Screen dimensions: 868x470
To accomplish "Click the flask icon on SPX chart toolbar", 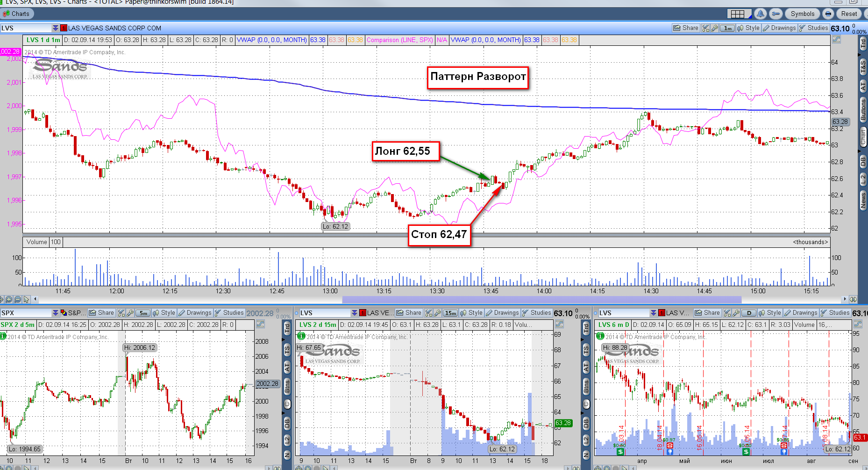I will (121, 313).
